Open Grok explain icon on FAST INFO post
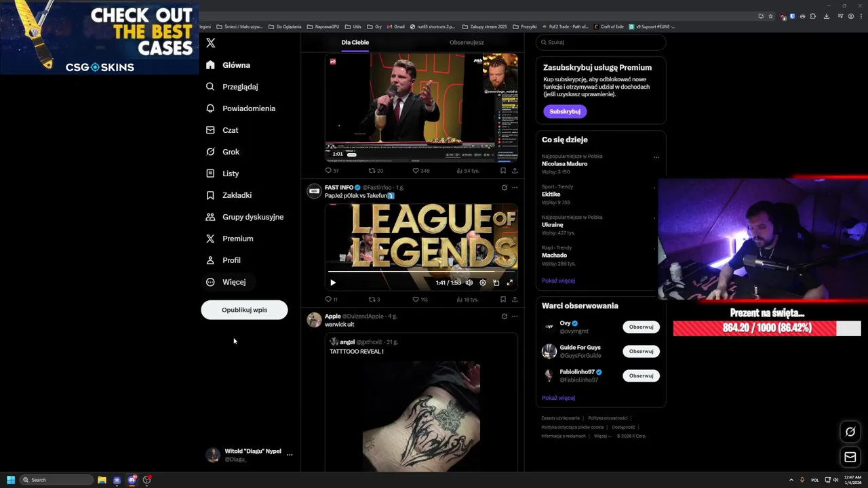The height and width of the screenshot is (488, 868). [504, 188]
